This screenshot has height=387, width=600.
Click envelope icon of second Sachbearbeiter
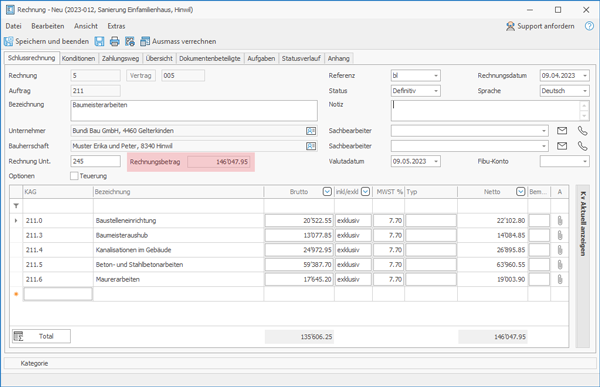(x=562, y=146)
